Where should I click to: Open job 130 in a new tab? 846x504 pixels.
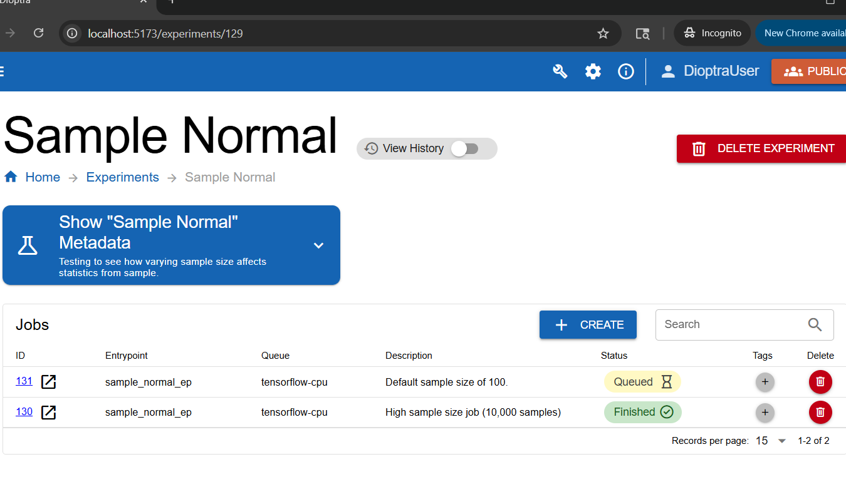tap(48, 413)
